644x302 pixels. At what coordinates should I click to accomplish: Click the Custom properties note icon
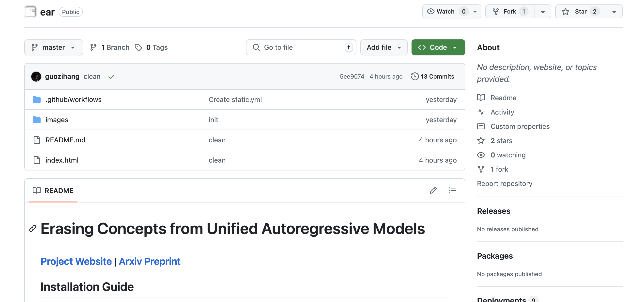click(x=481, y=126)
